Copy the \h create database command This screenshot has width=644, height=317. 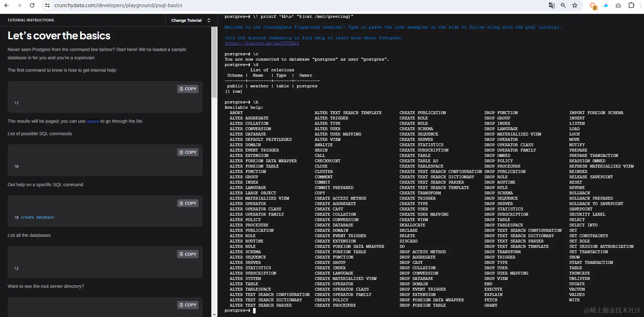(x=188, y=203)
